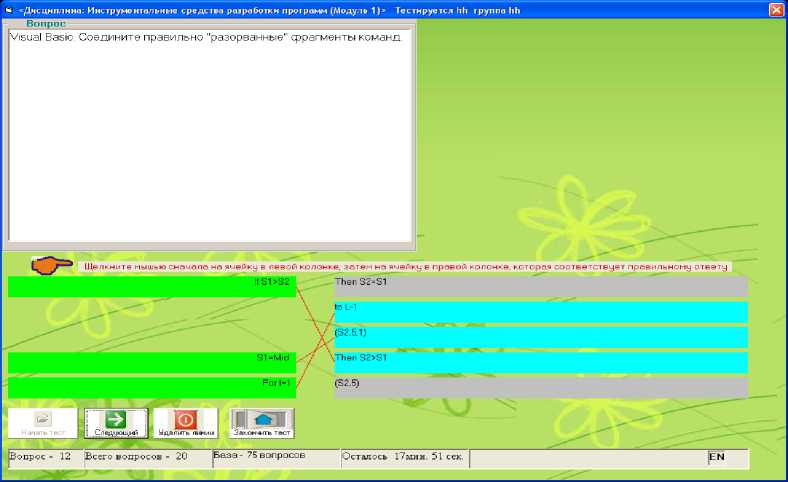788x482 pixels.
Task: Pick the right cell "(S2,5)"
Action: [x=541, y=388]
